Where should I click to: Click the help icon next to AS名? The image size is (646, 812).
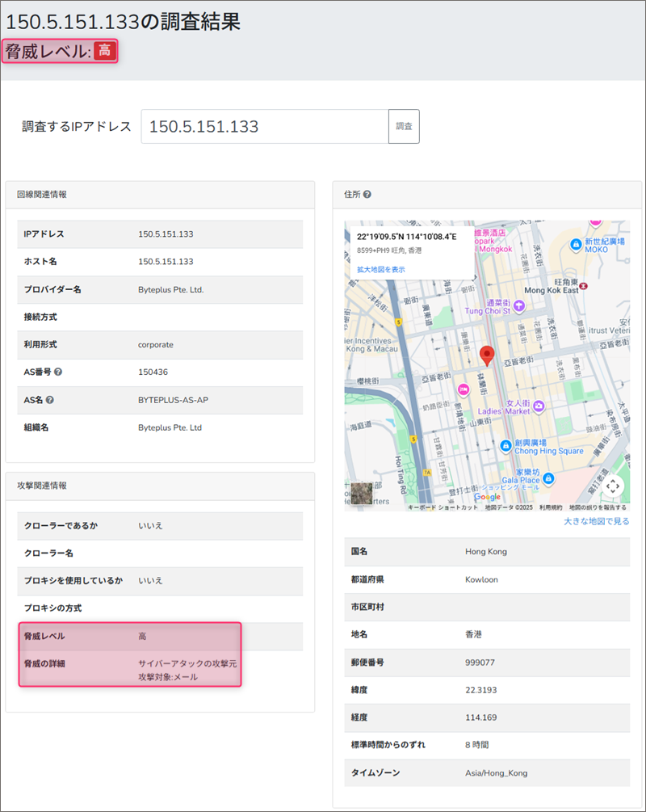[50, 400]
